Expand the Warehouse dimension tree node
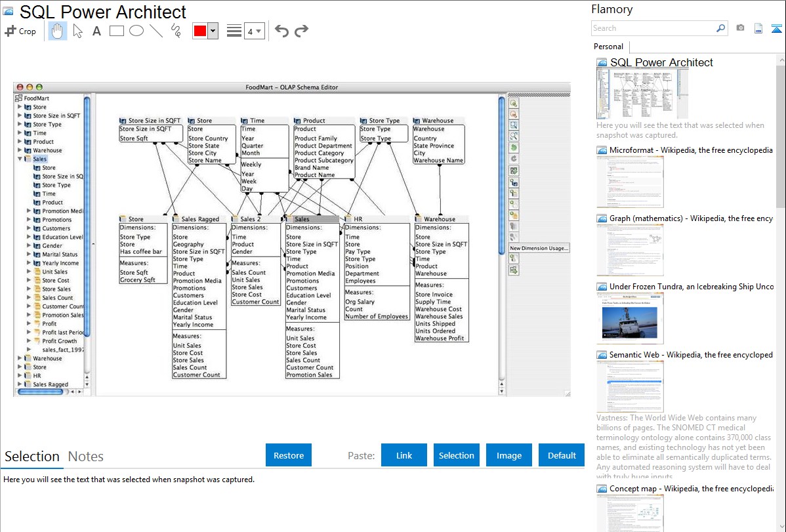This screenshot has width=786, height=532. click(20, 150)
